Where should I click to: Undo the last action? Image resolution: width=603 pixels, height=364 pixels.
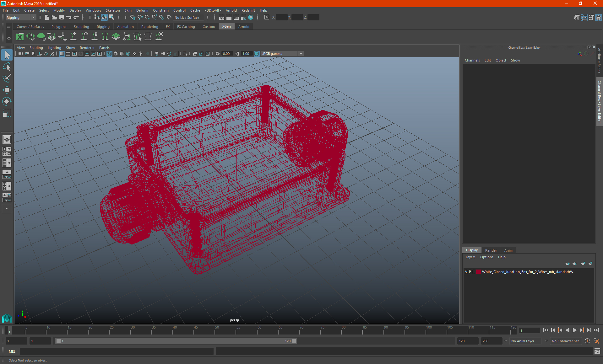(x=69, y=18)
